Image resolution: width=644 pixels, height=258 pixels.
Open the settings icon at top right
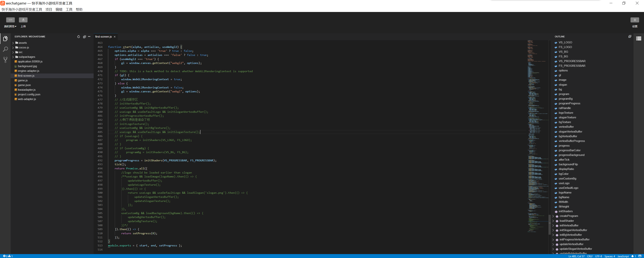click(x=634, y=20)
